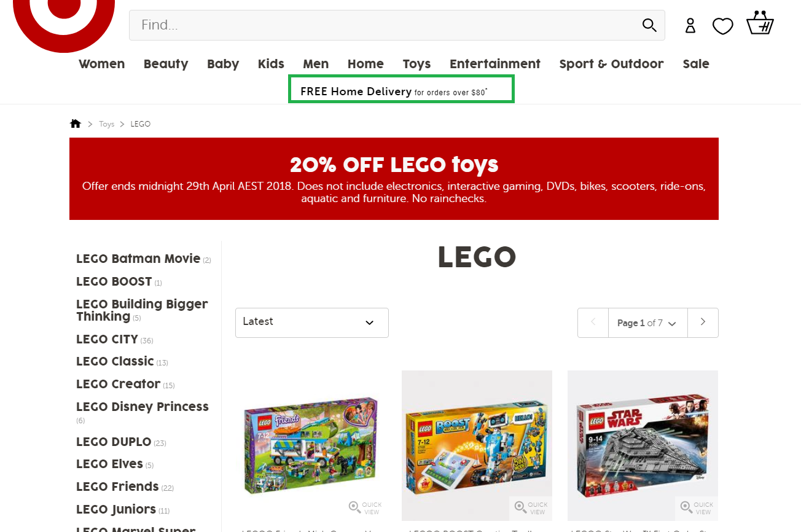
Task: Open the shopping basket icon
Action: coord(760,24)
